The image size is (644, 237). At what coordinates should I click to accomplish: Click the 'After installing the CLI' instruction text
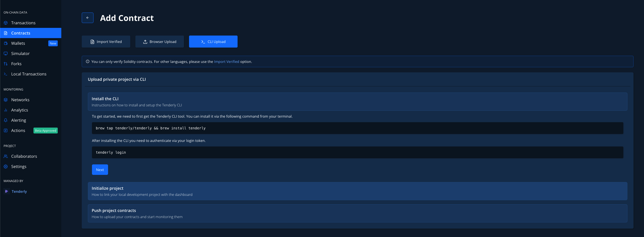149,141
